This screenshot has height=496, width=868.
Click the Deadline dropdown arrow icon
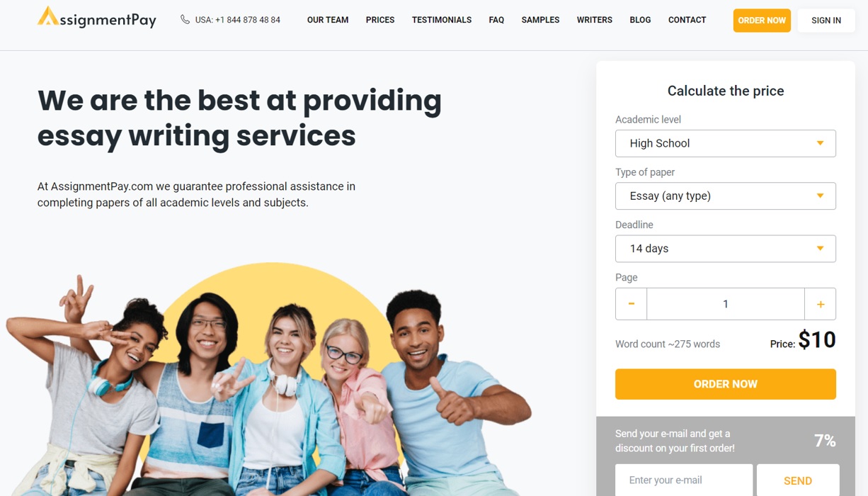pyautogui.click(x=820, y=249)
